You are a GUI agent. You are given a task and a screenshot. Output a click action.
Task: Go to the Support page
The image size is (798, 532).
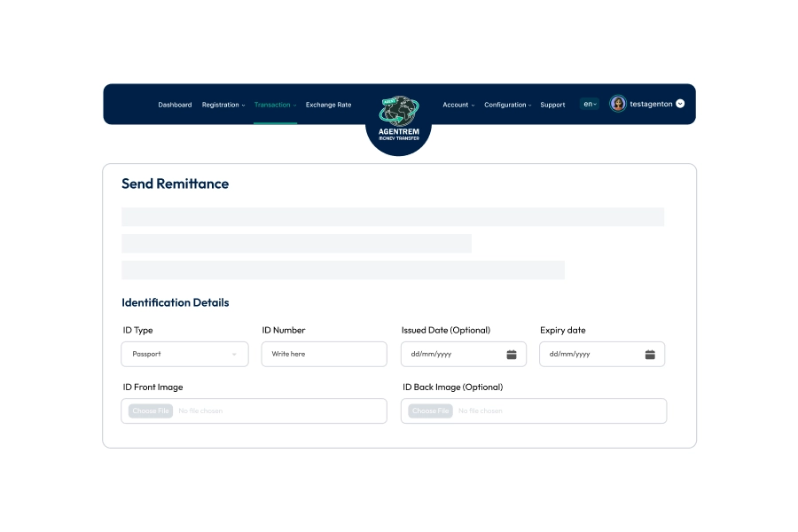(x=552, y=105)
